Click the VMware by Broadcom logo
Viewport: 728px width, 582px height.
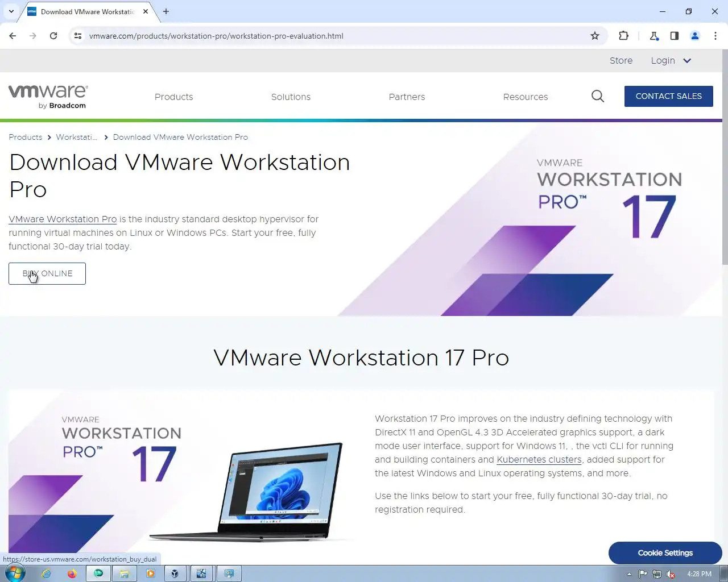point(48,97)
